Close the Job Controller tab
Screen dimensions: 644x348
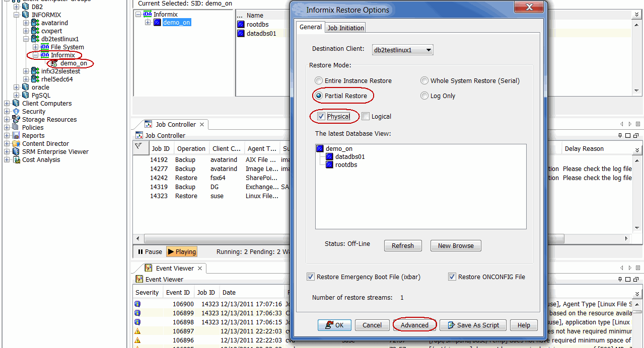202,124
